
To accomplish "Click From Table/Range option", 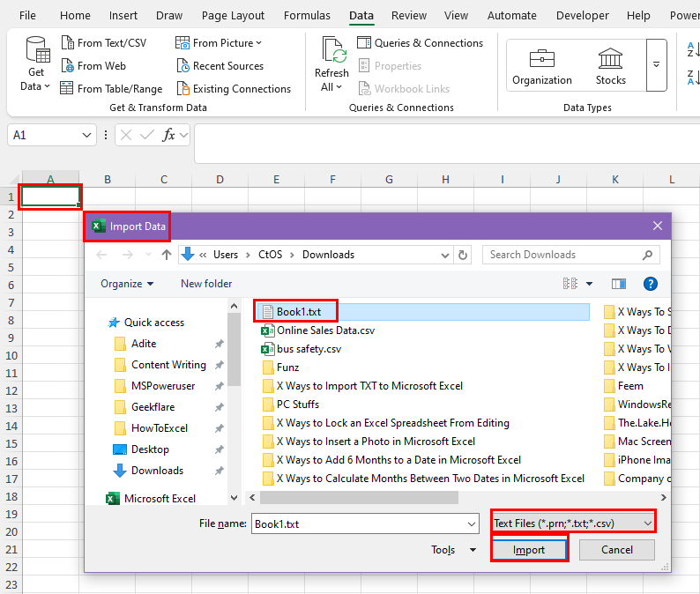I will click(111, 89).
